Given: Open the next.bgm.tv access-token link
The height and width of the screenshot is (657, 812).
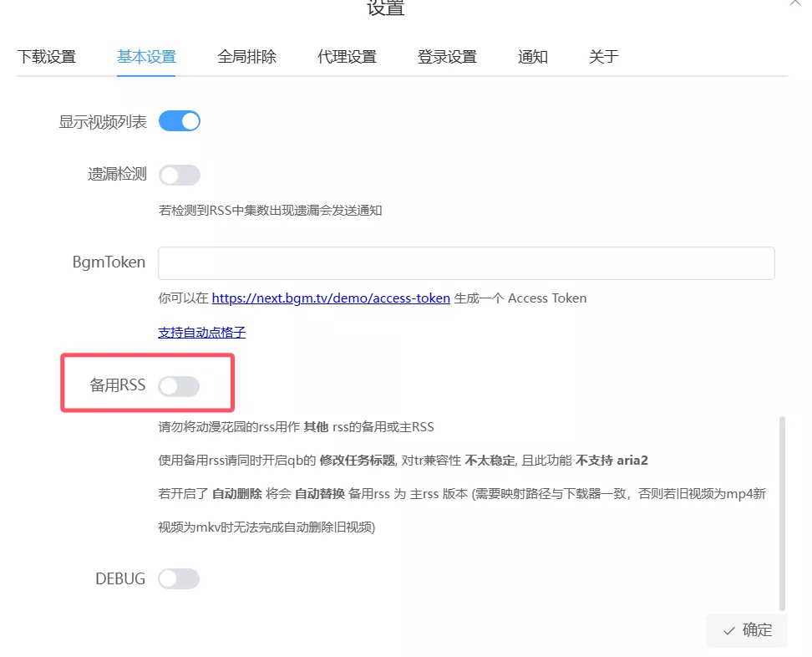Looking at the screenshot, I should 331,298.
